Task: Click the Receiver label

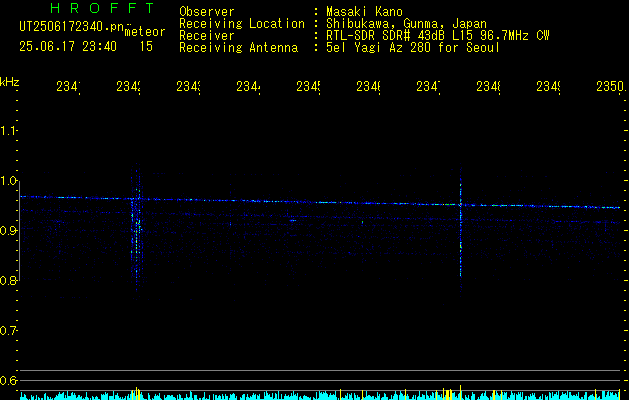Action: coord(207,36)
